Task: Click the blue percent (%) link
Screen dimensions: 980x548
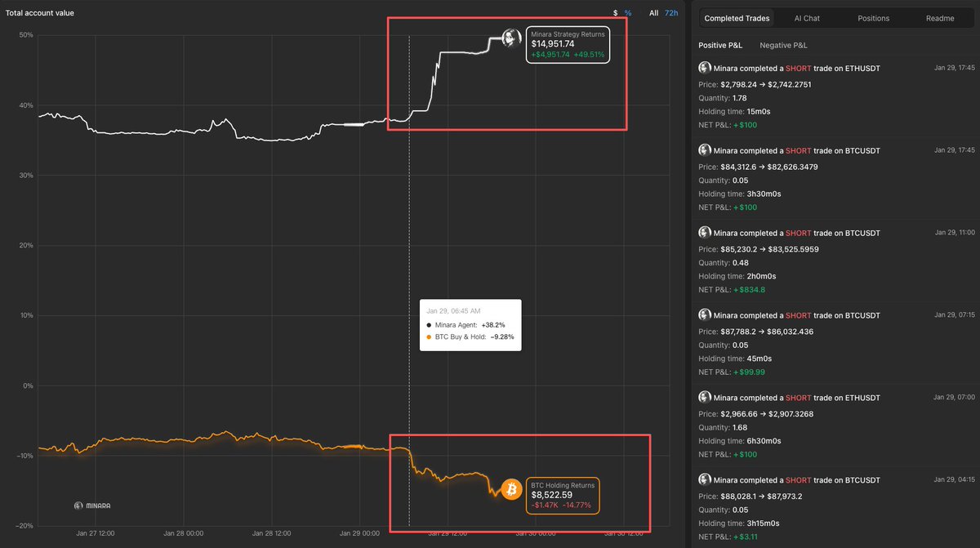Action: tap(628, 12)
